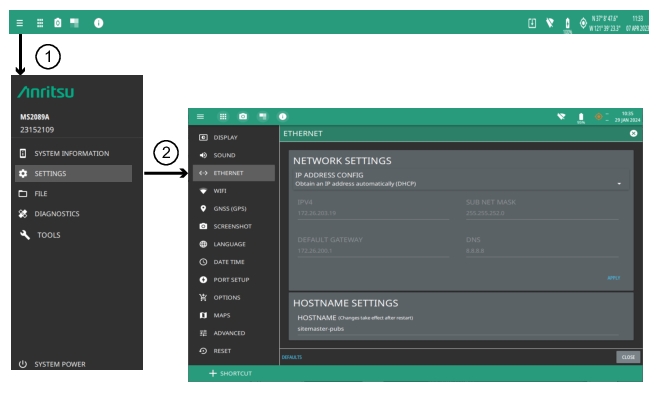This screenshot has height=393, width=663.
Task: Open Display settings
Action: click(x=234, y=137)
